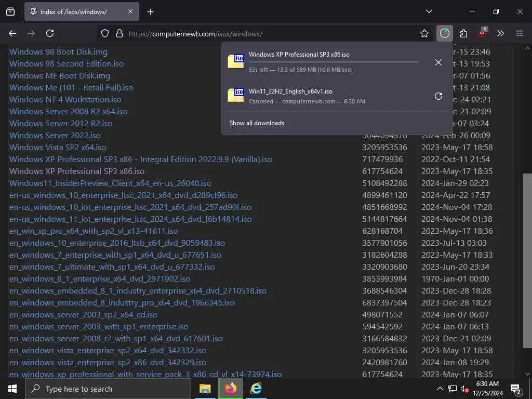
Task: Download en_win_xp_pro_x64_with_sp2_vl iso
Action: tap(94, 231)
